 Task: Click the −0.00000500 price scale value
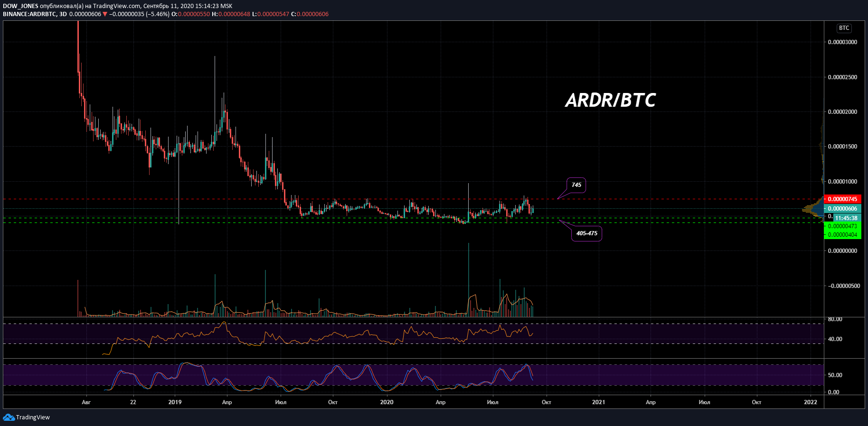(x=844, y=286)
